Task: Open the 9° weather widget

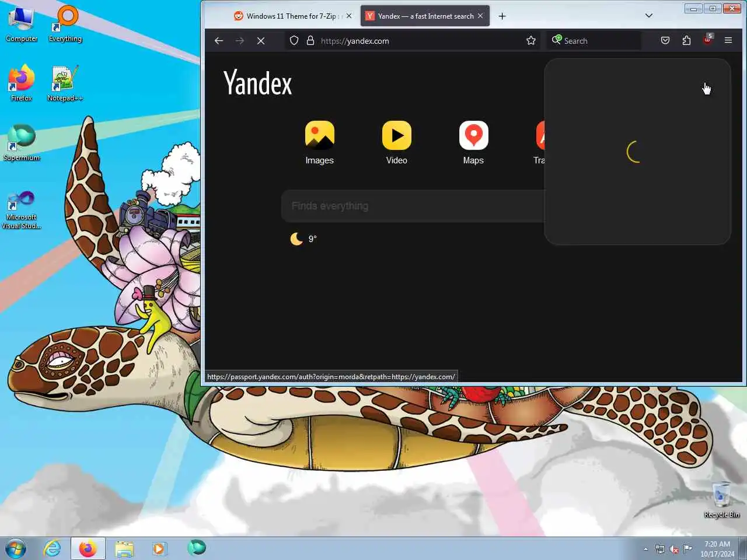Action: pos(303,239)
